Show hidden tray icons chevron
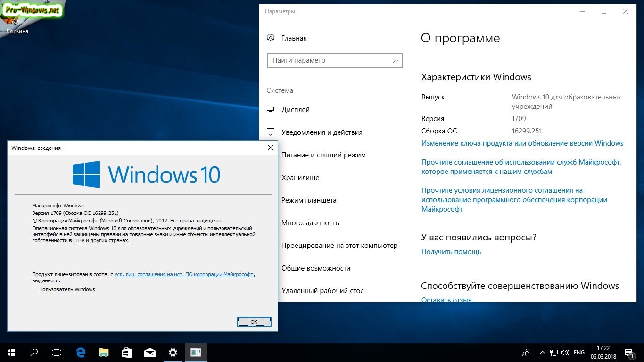This screenshot has width=644, height=362. coord(542,352)
